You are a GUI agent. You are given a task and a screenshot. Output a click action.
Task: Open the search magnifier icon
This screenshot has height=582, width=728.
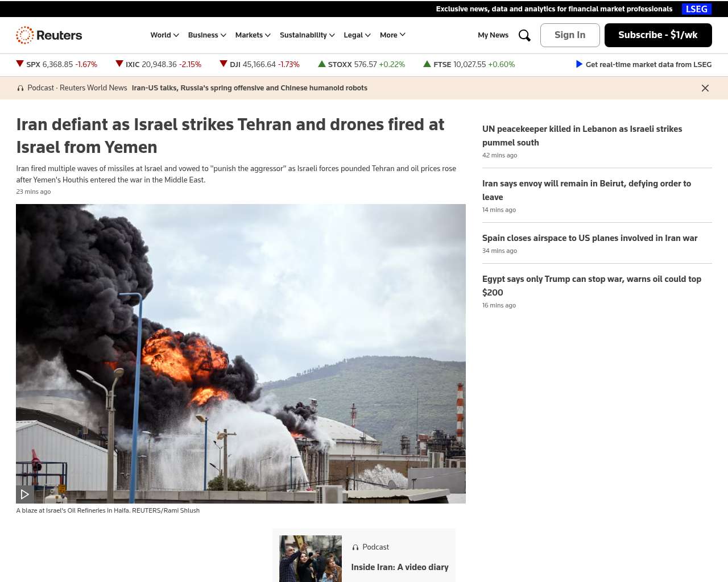point(524,35)
